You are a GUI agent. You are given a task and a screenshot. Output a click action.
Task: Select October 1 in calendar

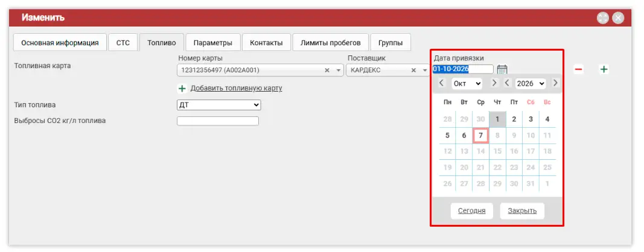pos(497,119)
